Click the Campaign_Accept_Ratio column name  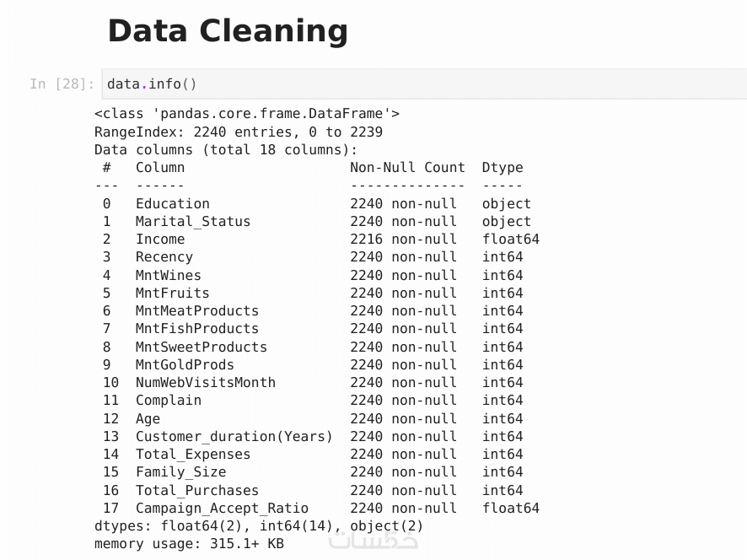tap(222, 508)
